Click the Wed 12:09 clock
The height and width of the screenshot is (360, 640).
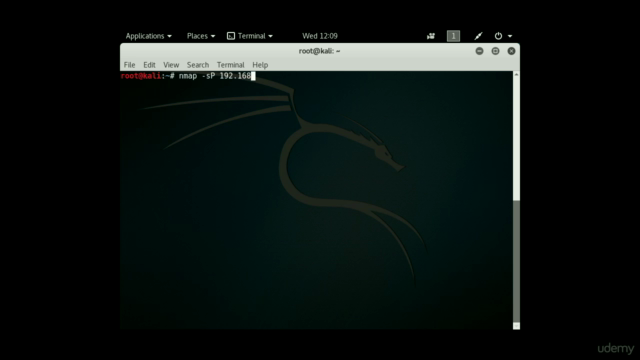[320, 36]
